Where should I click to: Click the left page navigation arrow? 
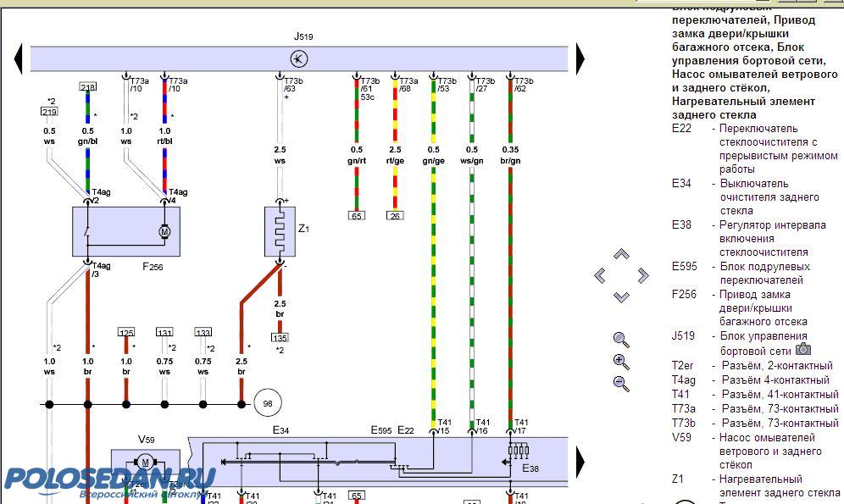click(17, 58)
